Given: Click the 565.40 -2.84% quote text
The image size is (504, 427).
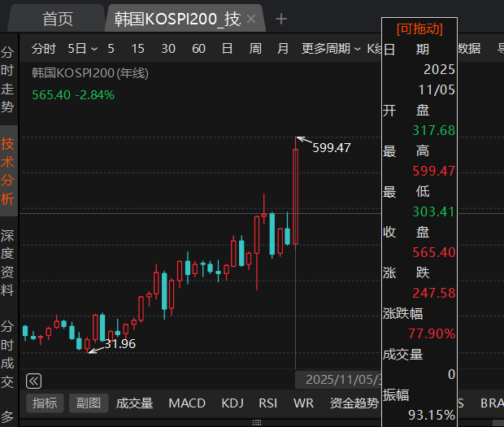Looking at the screenshot, I should click(73, 95).
